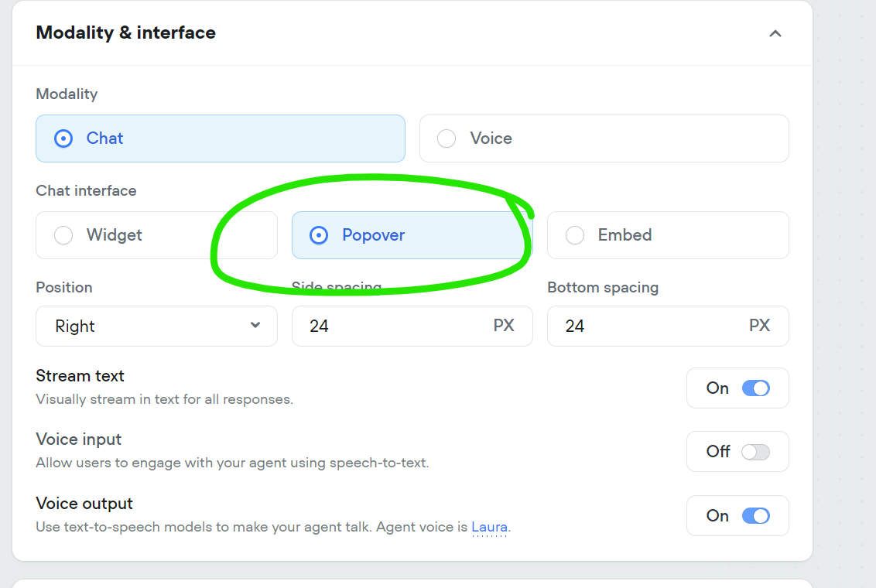This screenshot has height=588, width=876.
Task: Click the Modality & interface heading
Action: coord(125,33)
